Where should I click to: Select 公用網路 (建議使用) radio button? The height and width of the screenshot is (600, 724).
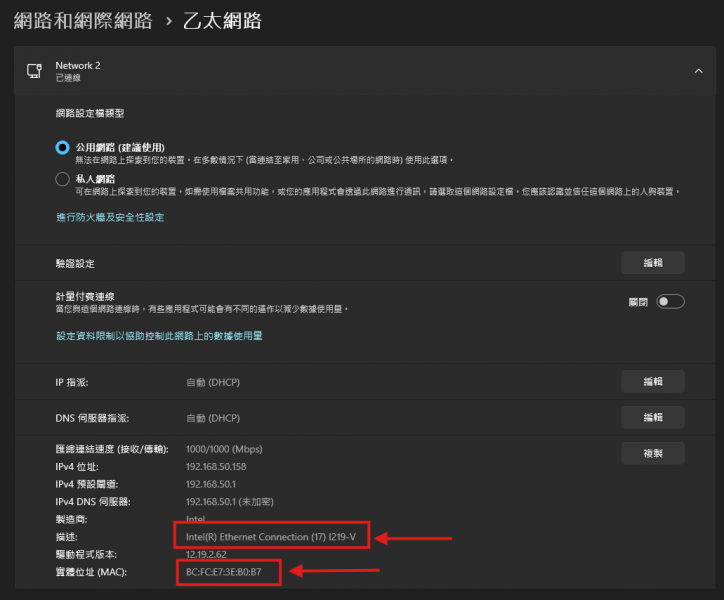[62, 148]
